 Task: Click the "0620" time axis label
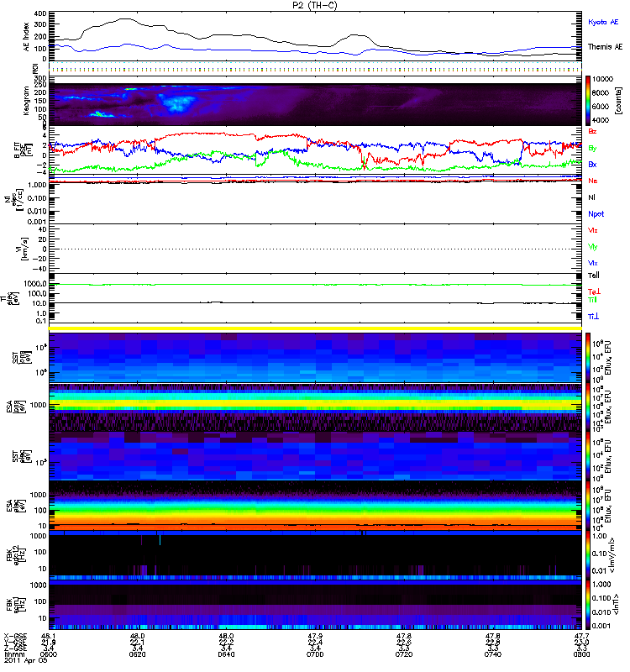137,654
